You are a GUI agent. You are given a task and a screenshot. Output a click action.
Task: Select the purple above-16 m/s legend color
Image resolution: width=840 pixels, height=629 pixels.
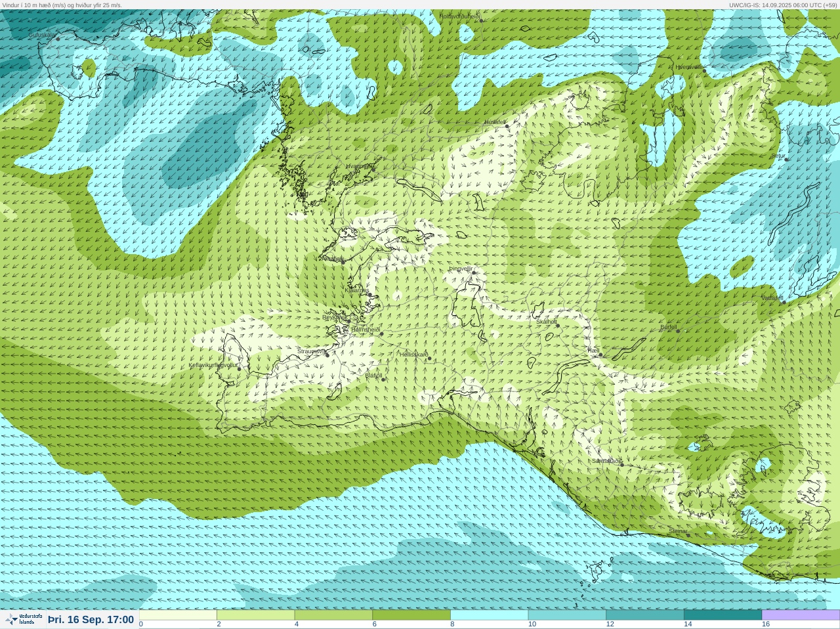coord(801,615)
